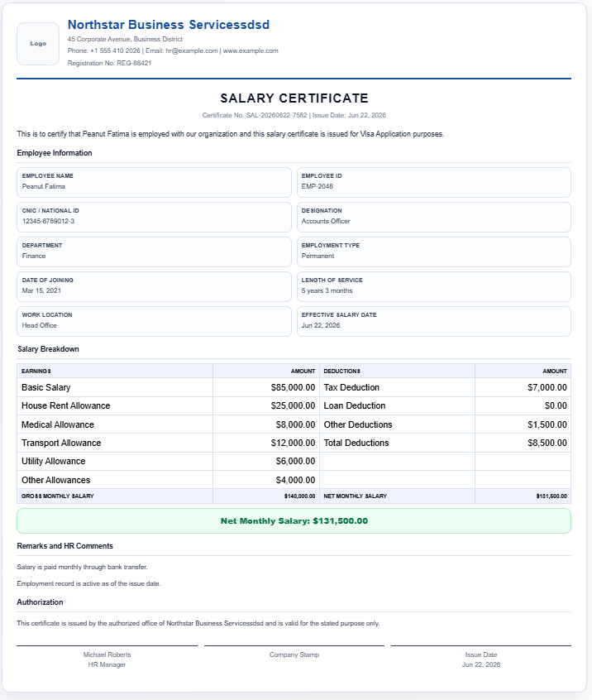The width and height of the screenshot is (592, 700).
Task: Click the Date of Joining value Mar 15, 2021
Action: (x=41, y=290)
